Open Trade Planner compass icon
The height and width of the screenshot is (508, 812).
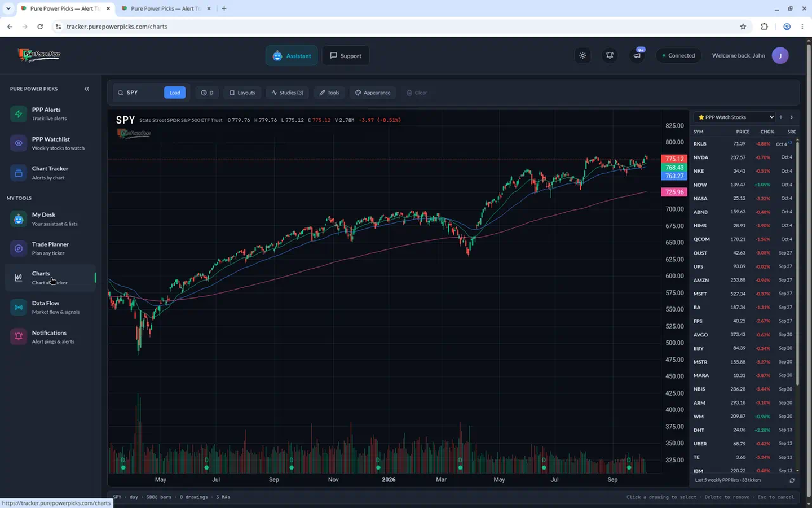(19, 248)
